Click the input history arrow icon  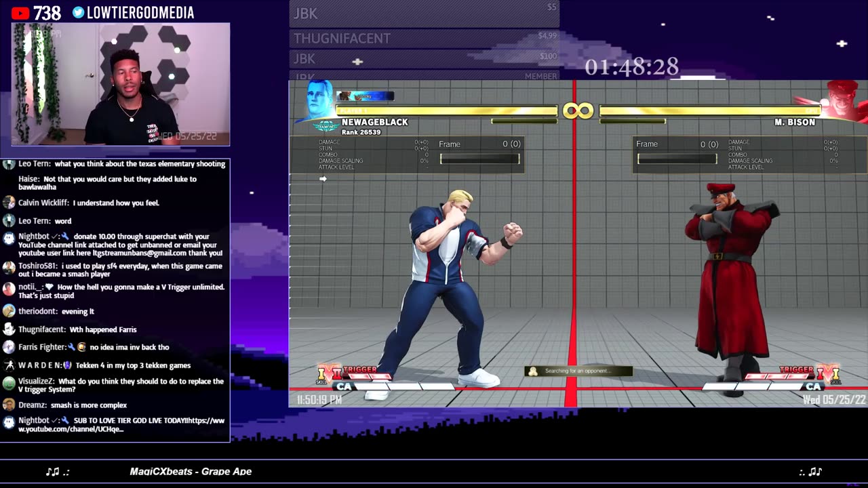tap(323, 179)
